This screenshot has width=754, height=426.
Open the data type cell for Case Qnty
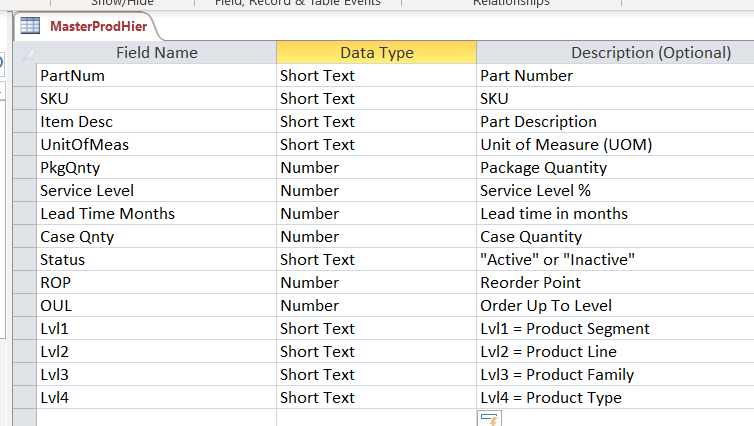click(377, 237)
